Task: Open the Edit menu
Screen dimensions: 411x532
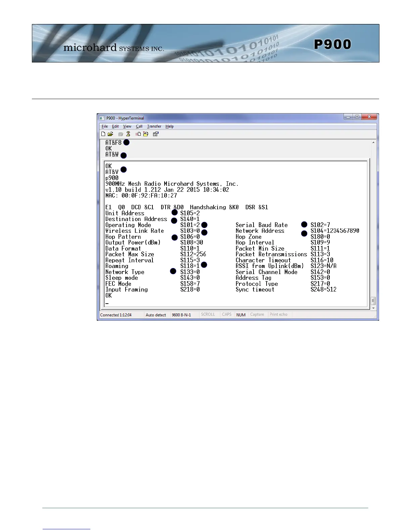Action: (x=116, y=126)
